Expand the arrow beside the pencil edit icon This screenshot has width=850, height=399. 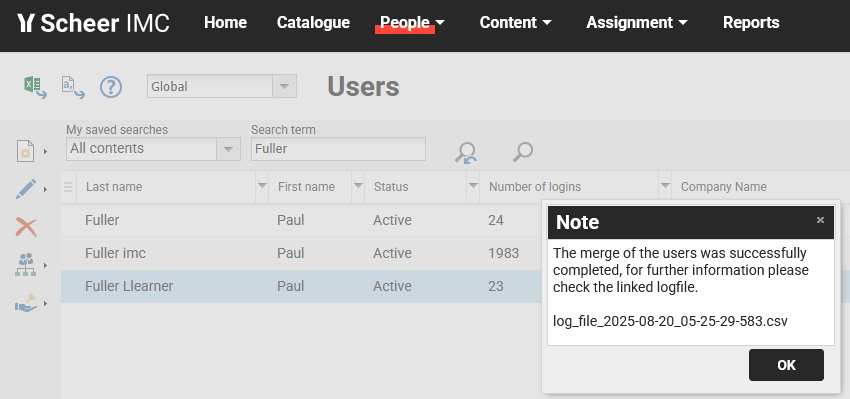click(46, 189)
